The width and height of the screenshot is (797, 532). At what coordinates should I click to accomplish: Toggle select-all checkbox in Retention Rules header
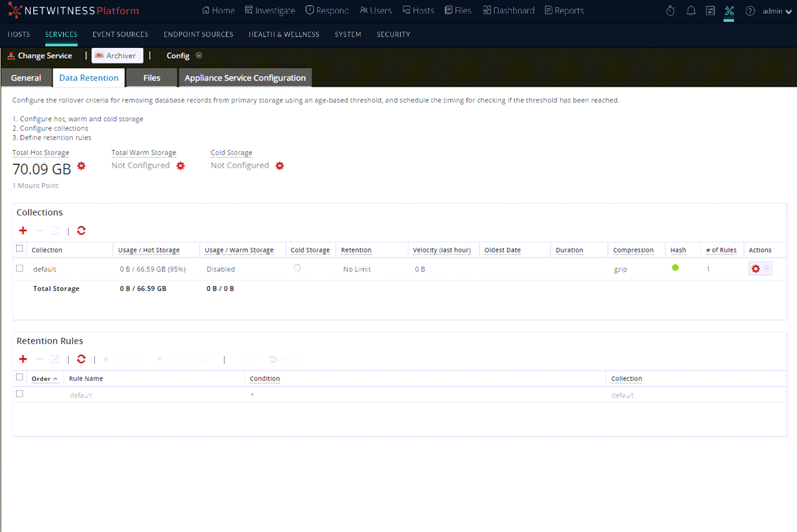pyautogui.click(x=20, y=377)
